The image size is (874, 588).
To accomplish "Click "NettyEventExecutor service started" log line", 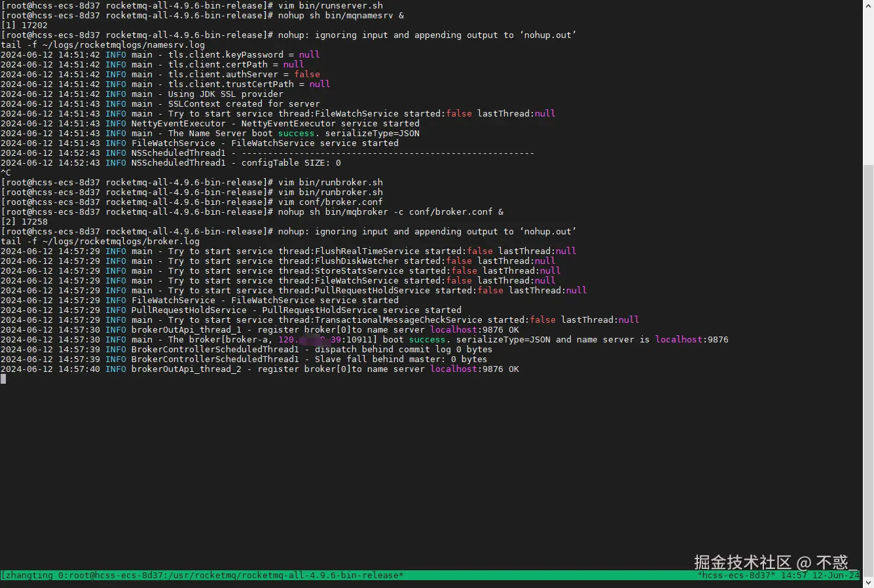I will point(210,123).
